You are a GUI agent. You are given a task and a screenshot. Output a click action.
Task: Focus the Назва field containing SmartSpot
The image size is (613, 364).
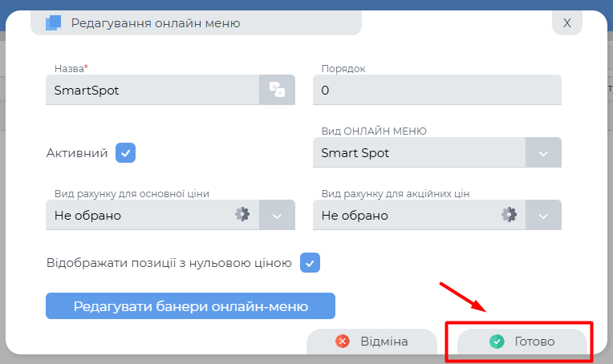coord(152,90)
